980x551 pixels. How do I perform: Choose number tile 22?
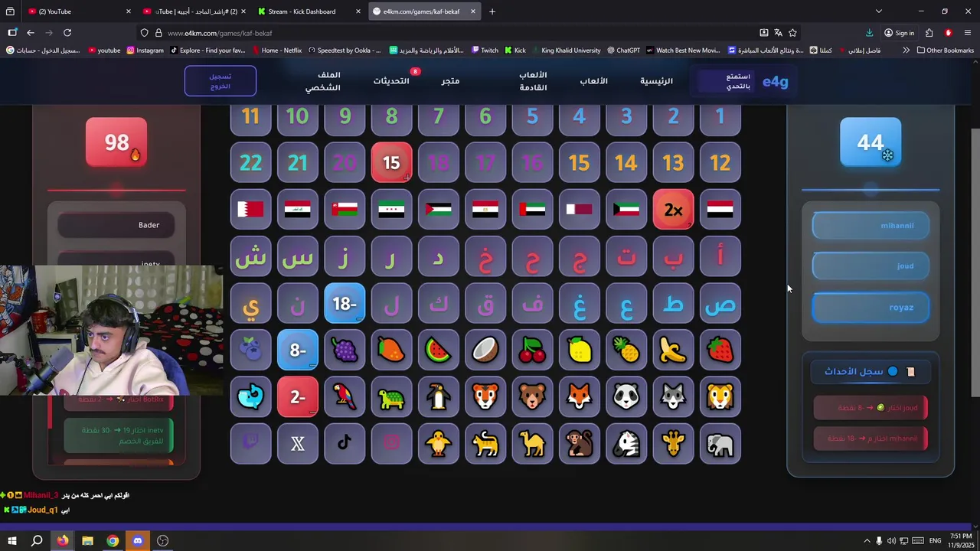point(250,162)
